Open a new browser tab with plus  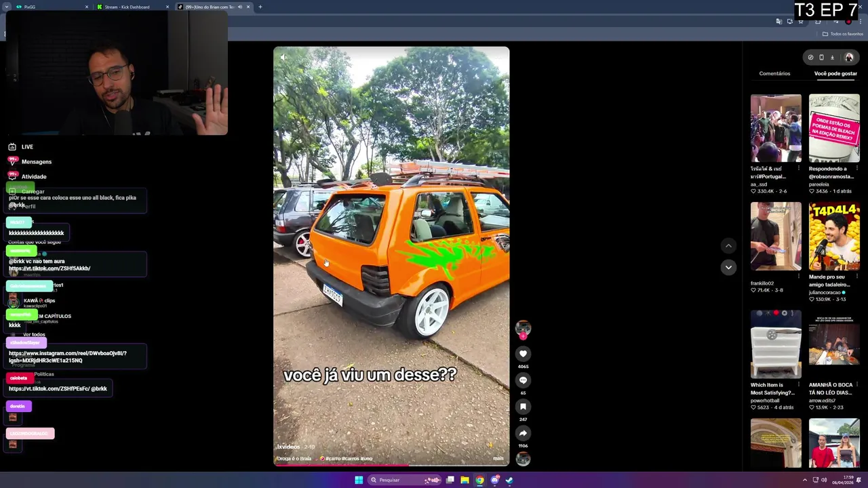pyautogui.click(x=260, y=7)
